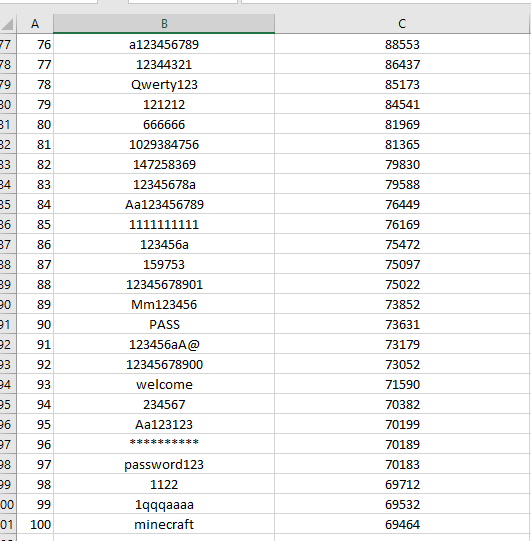Select count cell 81969

coord(402,124)
